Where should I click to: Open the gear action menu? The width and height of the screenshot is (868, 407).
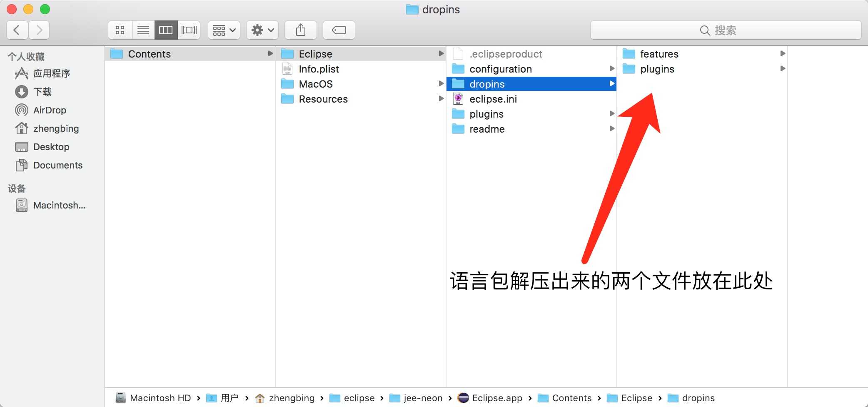262,30
